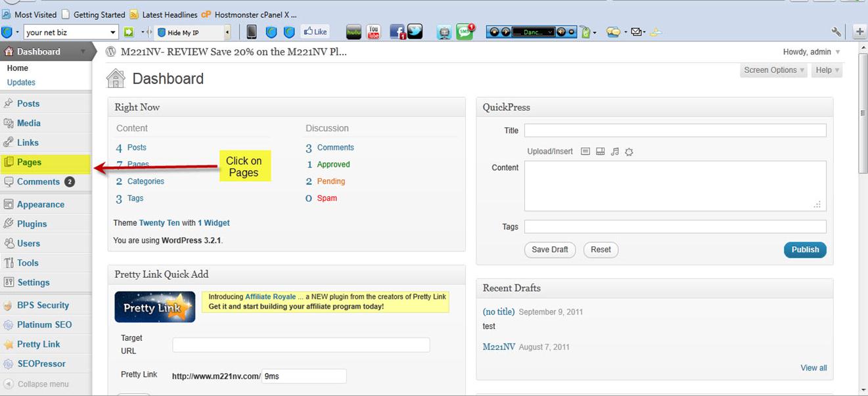868x396 pixels.
Task: Click the Twitter bird toolbar icon
Action: (415, 32)
